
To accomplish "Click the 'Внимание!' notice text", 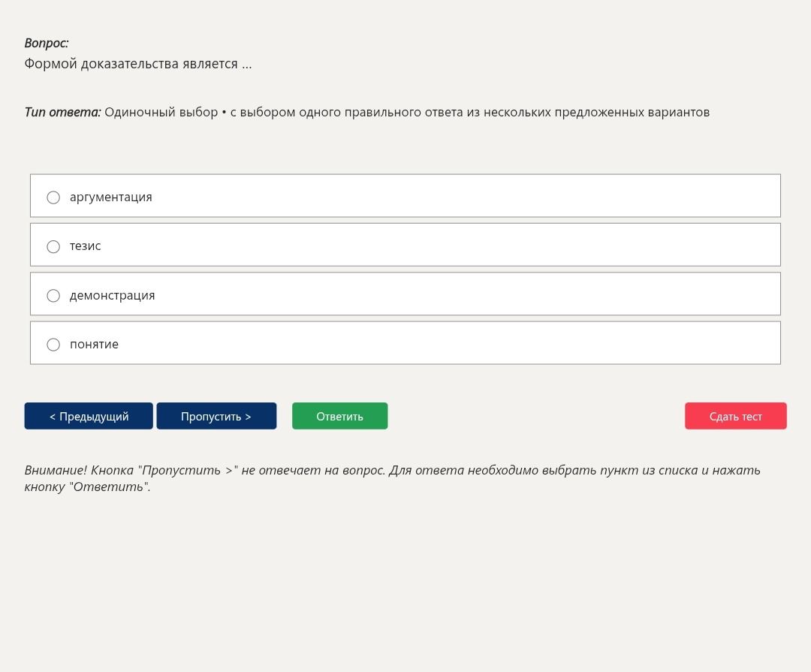I will coord(56,470).
